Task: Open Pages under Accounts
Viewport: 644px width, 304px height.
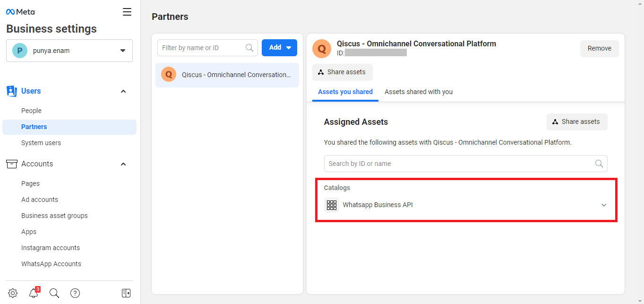Action: point(30,183)
